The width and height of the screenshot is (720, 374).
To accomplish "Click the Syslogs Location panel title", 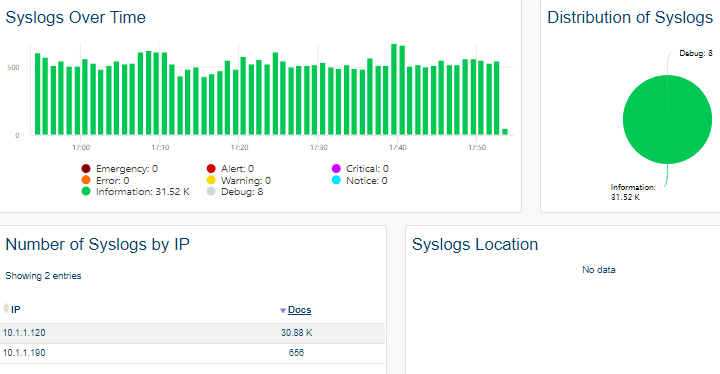I will pyautogui.click(x=475, y=244).
